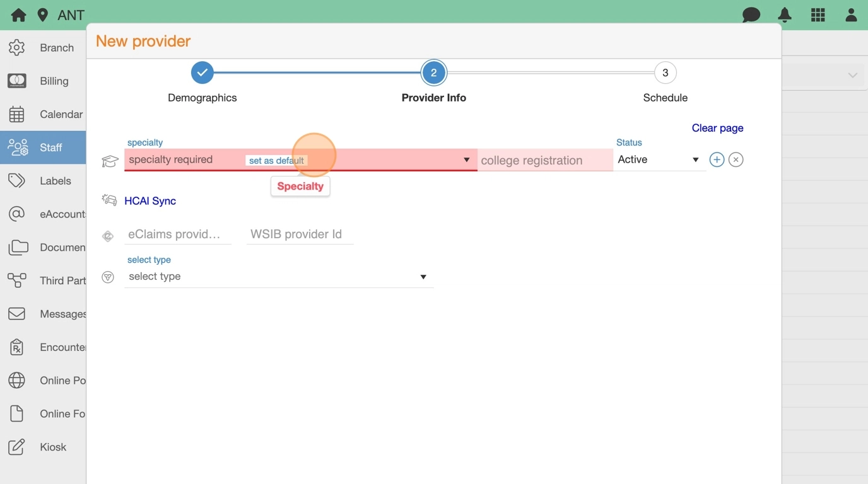Open the notifications bell
Image resolution: width=868 pixels, height=484 pixels.
[x=785, y=15]
